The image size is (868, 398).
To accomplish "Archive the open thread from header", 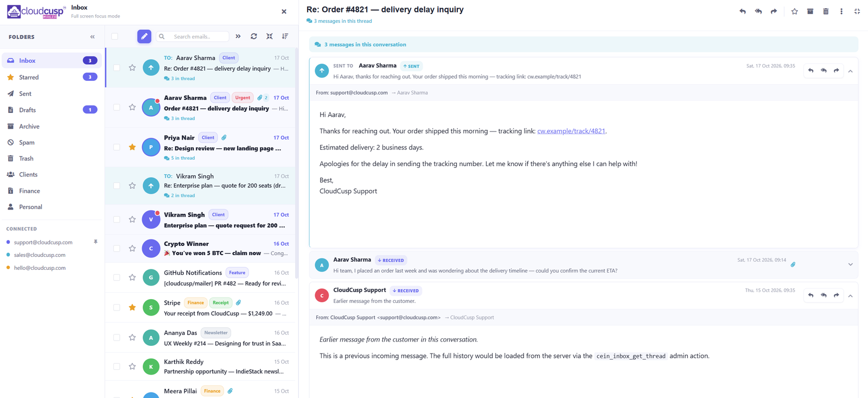I will pyautogui.click(x=810, y=11).
